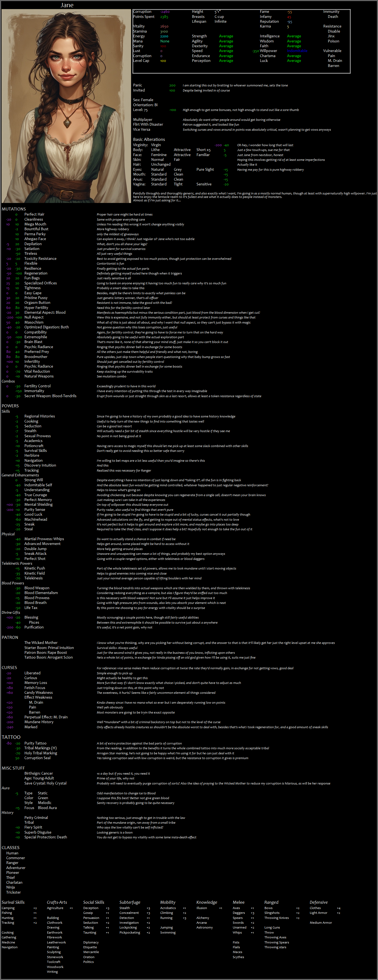This screenshot has width=378, height=980.
Task: Click the "CURSES" section heading
Action: click(x=10, y=667)
